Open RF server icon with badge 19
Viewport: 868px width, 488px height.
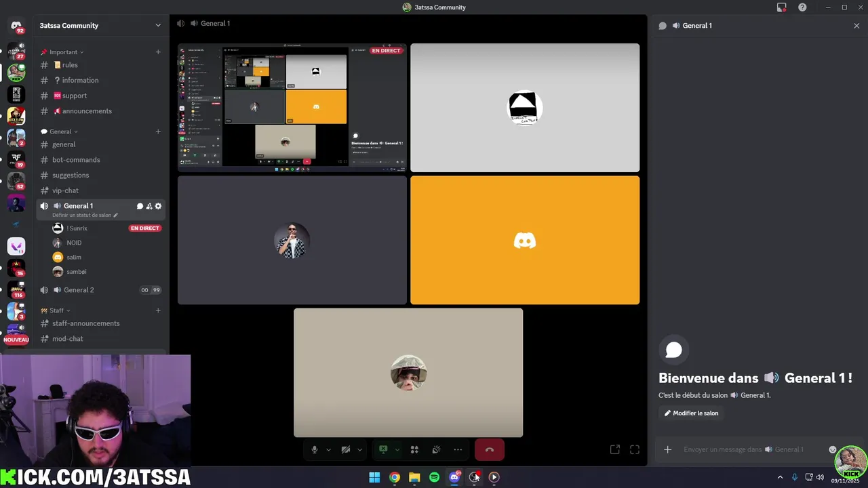pos(16,159)
